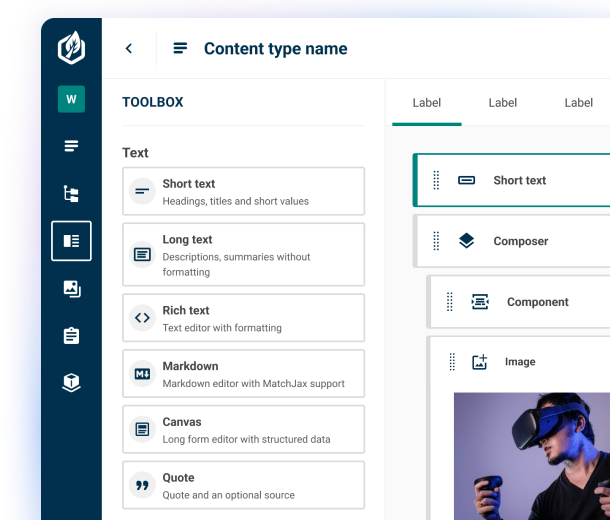Grab the drag handle on Component field

[450, 302]
